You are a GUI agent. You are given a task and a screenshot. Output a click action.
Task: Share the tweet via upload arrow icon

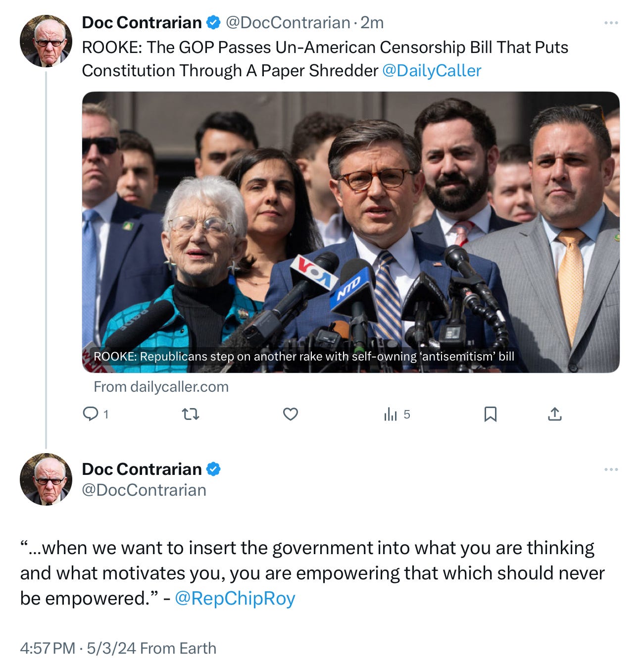[x=555, y=414]
